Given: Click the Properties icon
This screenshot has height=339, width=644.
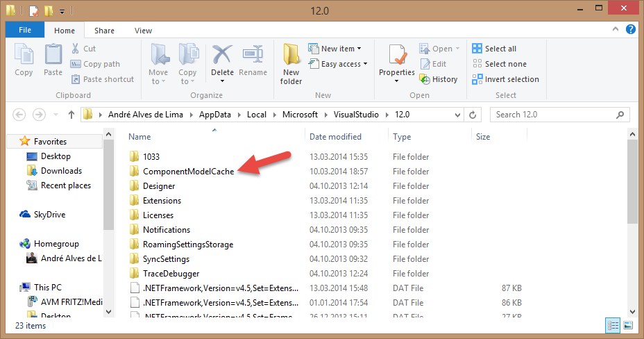Looking at the screenshot, I should [397, 54].
